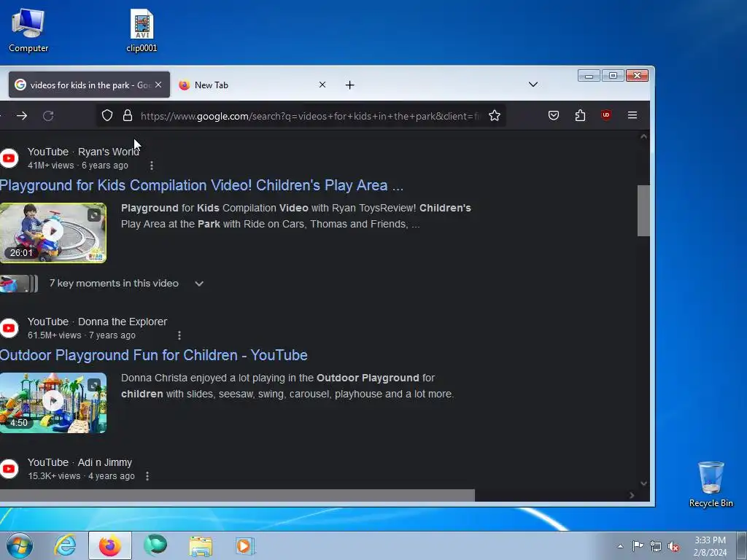Reload the current Google results page
Screen dimensions: 747x560
point(48,116)
